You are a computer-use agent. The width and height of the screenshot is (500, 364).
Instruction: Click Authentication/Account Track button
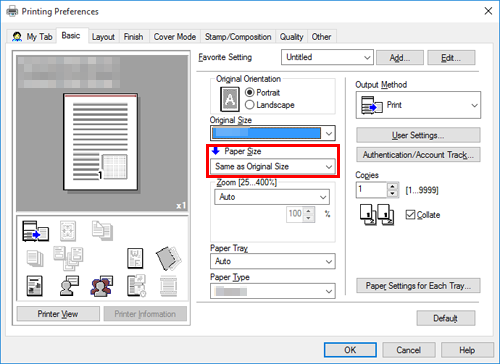(x=418, y=155)
